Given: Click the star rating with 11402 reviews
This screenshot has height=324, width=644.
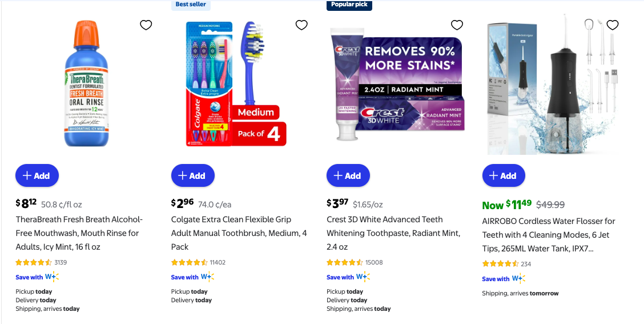Looking at the screenshot, I should coord(190,263).
